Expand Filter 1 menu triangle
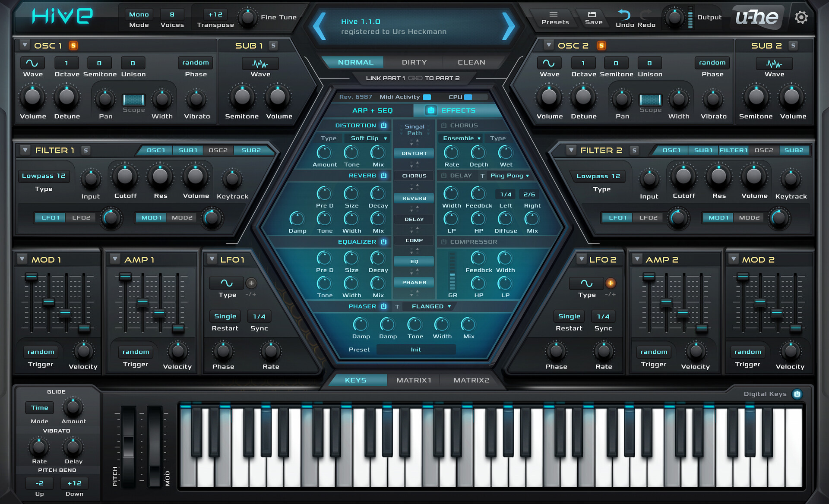 click(x=25, y=150)
